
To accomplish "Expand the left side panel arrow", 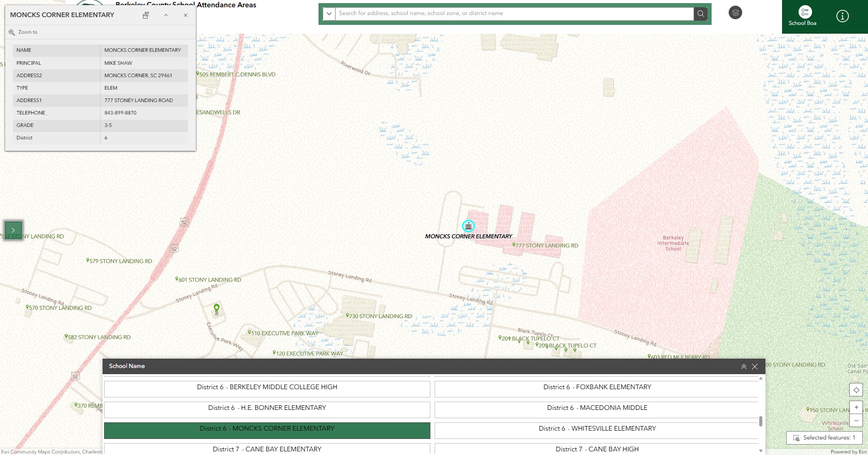I will (x=13, y=230).
